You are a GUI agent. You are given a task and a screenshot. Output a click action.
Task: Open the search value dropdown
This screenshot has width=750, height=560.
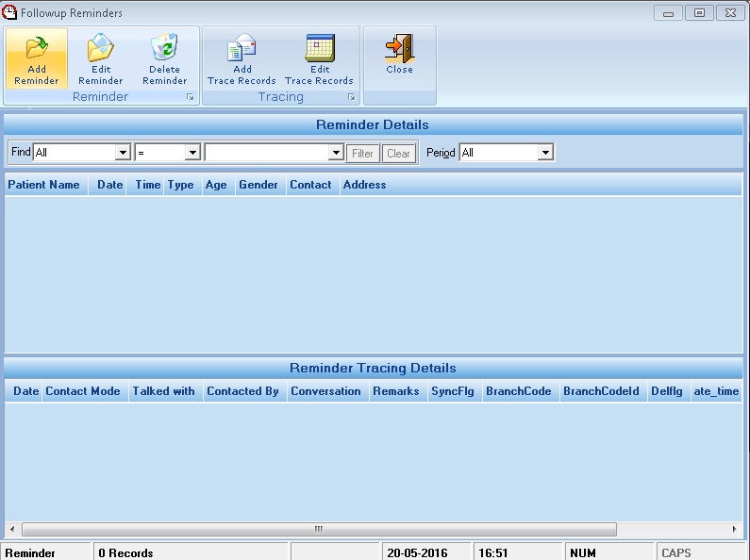[336, 153]
